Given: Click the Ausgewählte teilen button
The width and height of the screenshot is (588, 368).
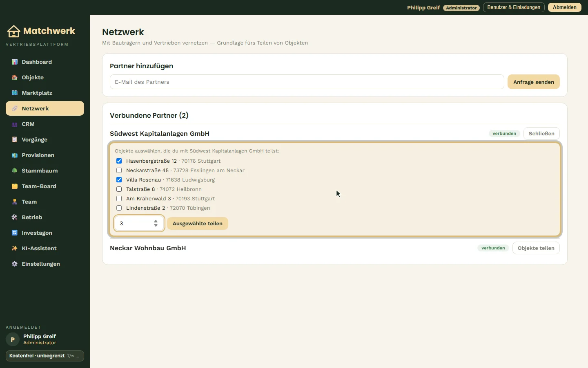Looking at the screenshot, I should [198, 224].
